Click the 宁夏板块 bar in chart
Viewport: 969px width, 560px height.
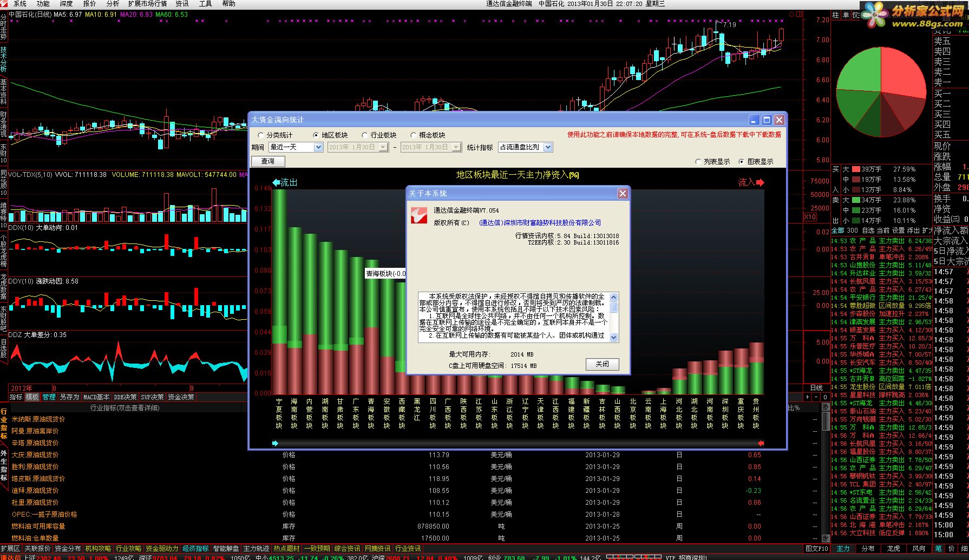[x=279, y=292]
